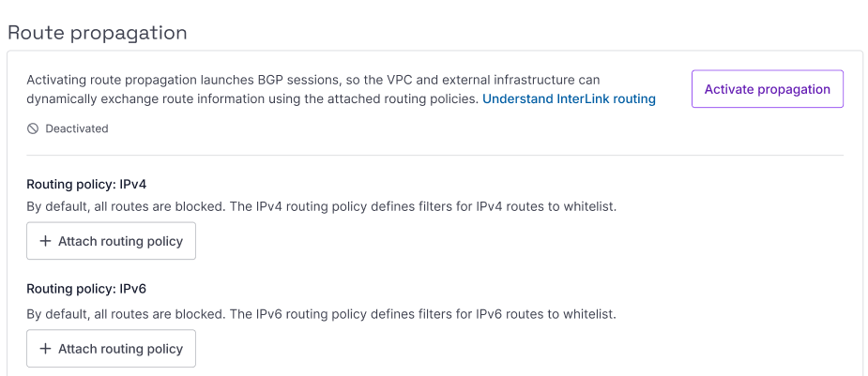Click the IPv4 routes whitelist description
Image resolution: width=868 pixels, height=376 pixels.
(x=321, y=206)
